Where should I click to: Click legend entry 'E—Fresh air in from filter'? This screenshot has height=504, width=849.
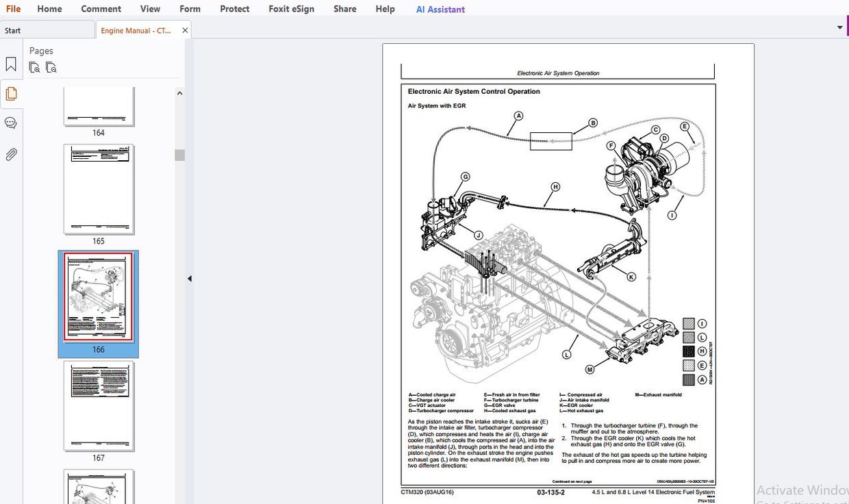pyautogui.click(x=511, y=394)
